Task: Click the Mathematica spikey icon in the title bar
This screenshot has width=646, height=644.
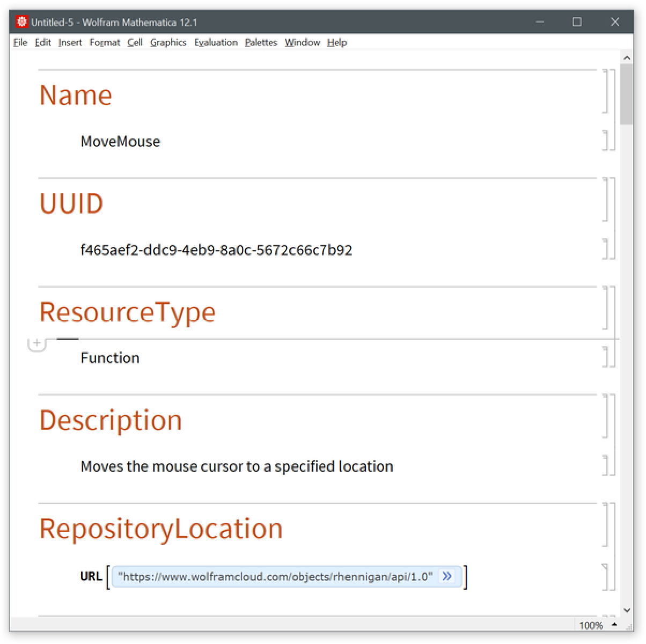Action: (21, 21)
